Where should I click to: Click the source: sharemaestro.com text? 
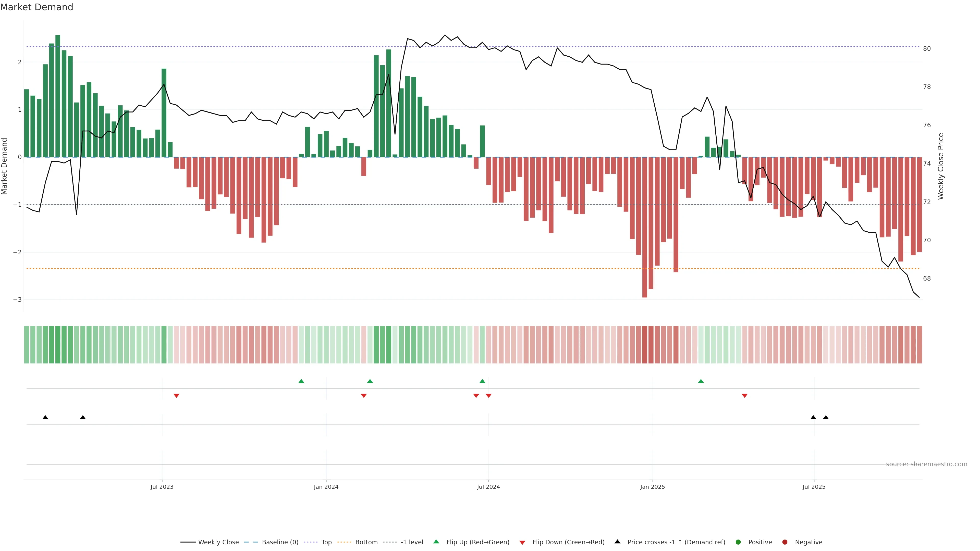point(926,464)
